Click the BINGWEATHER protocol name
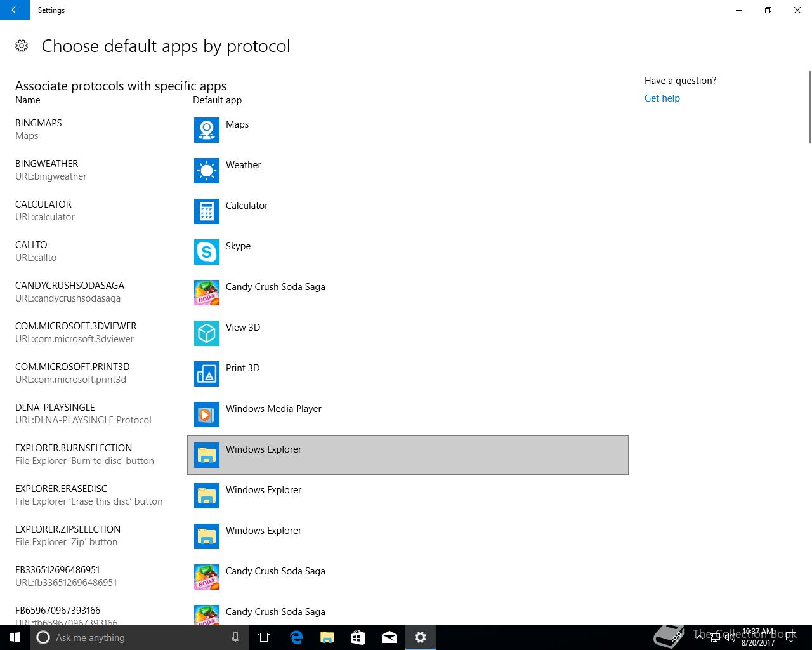 (47, 164)
